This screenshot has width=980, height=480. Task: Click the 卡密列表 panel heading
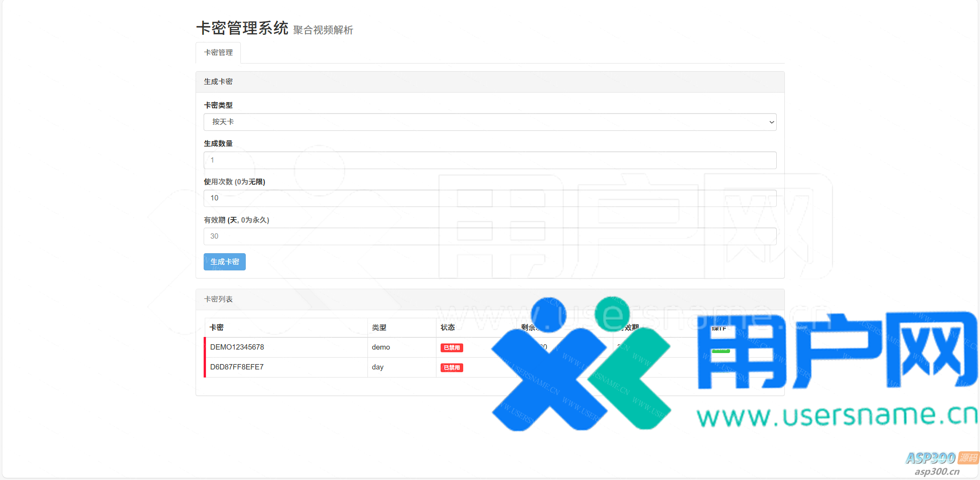click(x=218, y=299)
